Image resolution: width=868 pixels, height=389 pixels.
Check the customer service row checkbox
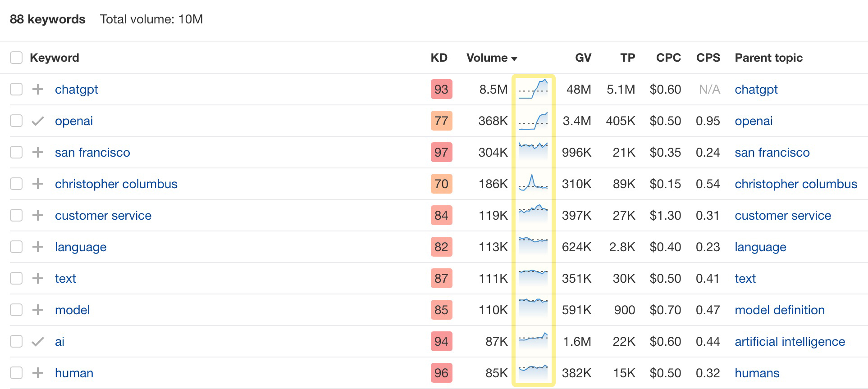(x=16, y=215)
